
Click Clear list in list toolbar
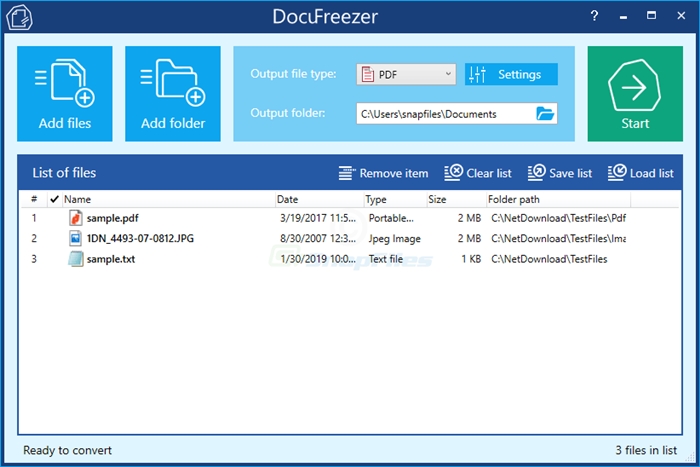pyautogui.click(x=478, y=173)
